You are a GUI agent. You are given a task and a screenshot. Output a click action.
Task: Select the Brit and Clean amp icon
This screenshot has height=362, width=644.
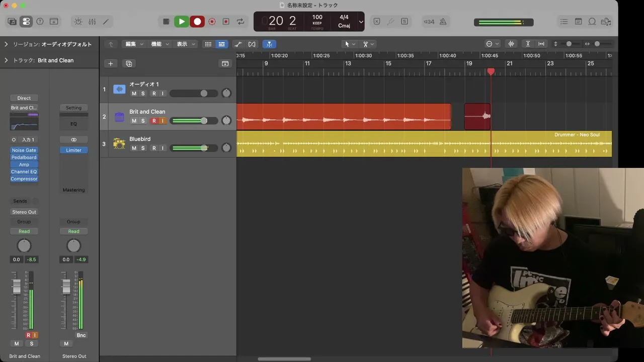tap(119, 117)
